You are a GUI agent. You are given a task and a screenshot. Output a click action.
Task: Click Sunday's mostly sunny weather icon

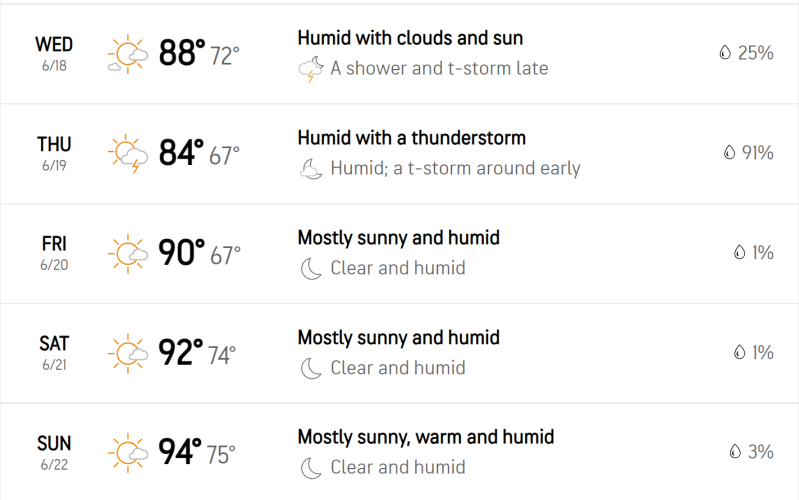127,453
